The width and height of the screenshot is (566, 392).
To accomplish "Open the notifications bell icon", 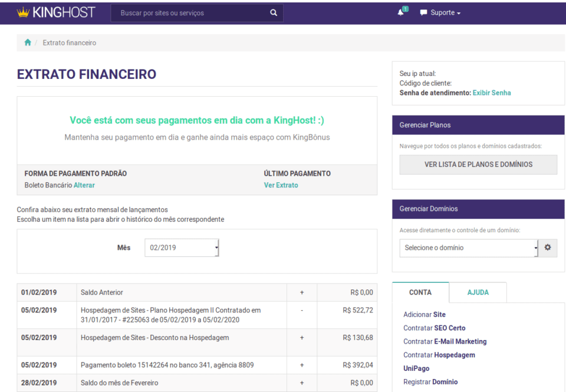I will 401,12.
